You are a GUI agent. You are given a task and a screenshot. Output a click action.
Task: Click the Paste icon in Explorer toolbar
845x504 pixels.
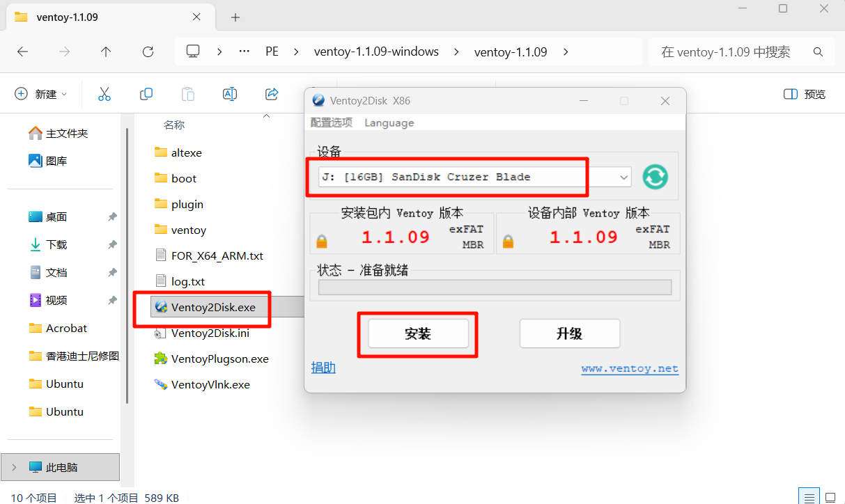188,94
